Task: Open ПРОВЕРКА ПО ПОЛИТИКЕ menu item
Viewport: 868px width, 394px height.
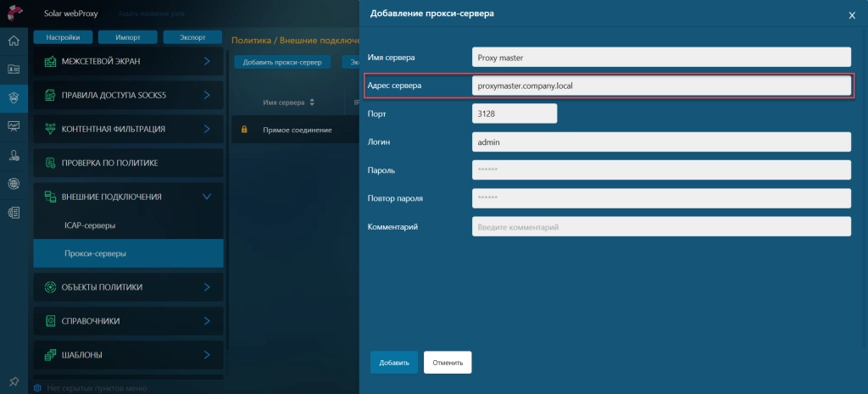Action: (129, 163)
